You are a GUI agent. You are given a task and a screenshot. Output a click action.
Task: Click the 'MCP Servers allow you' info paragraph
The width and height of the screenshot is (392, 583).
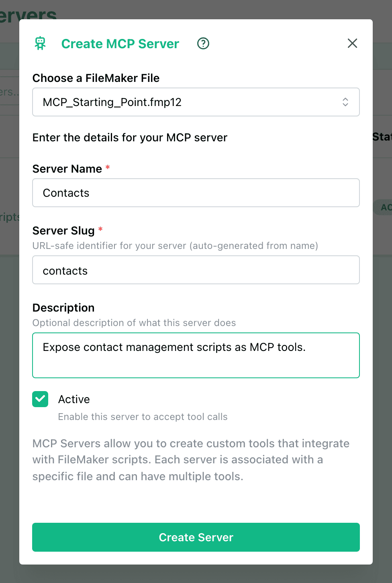point(191,460)
